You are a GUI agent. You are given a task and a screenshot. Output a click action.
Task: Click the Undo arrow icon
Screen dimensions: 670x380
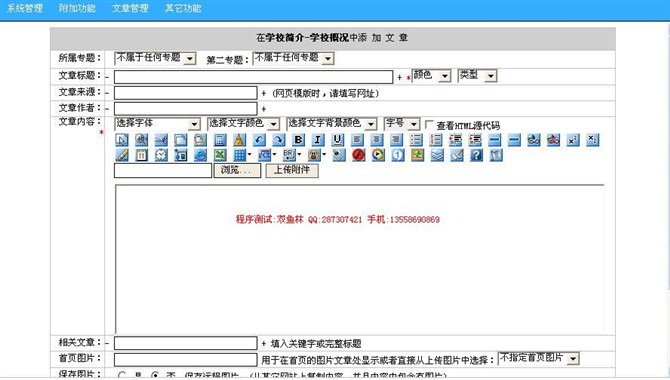coord(259,140)
